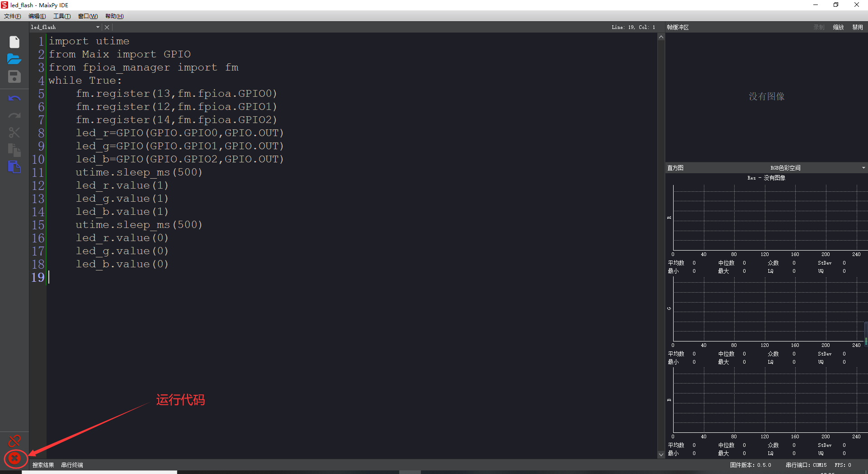The image size is (868, 474).
Task: Click the led_r.value(1) line
Action: point(122,185)
